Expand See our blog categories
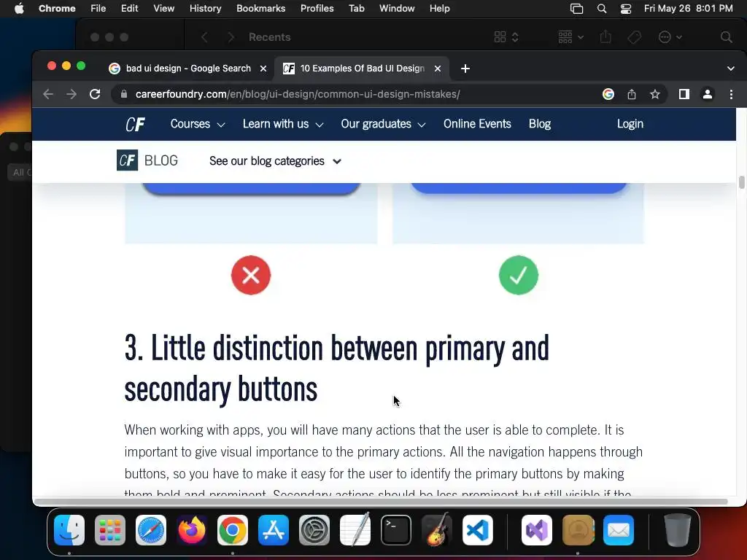 coord(275,161)
